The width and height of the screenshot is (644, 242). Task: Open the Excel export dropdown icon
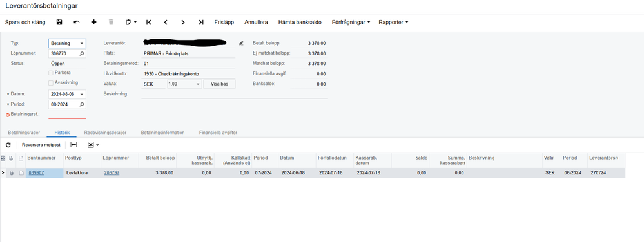tap(93, 145)
